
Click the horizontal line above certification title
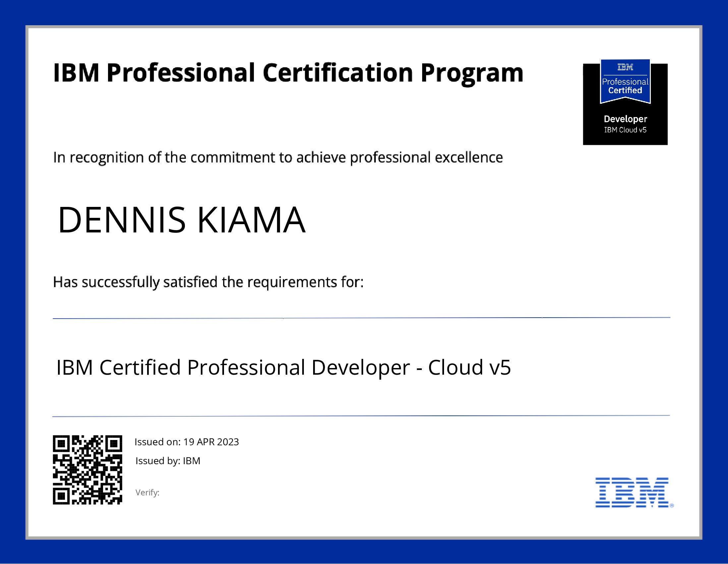(x=361, y=318)
